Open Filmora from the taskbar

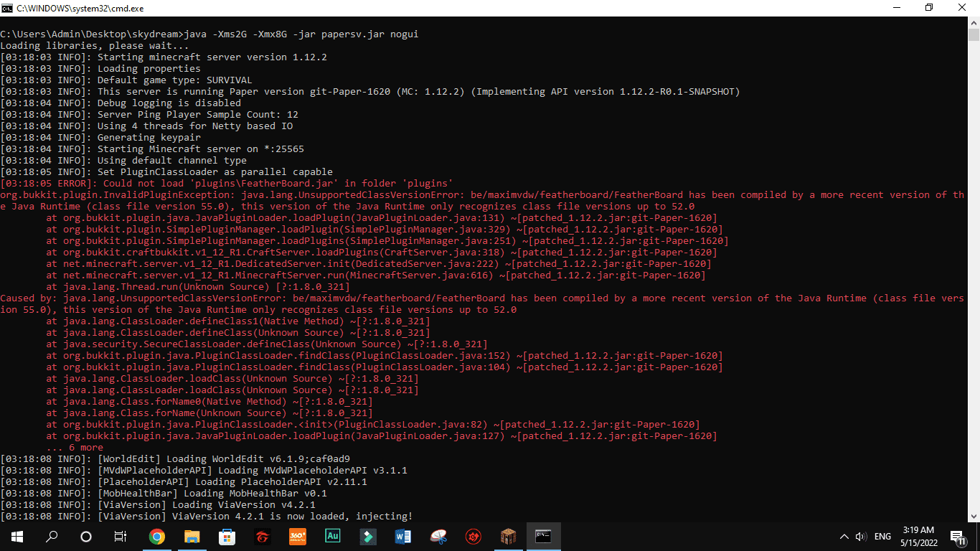coord(367,536)
